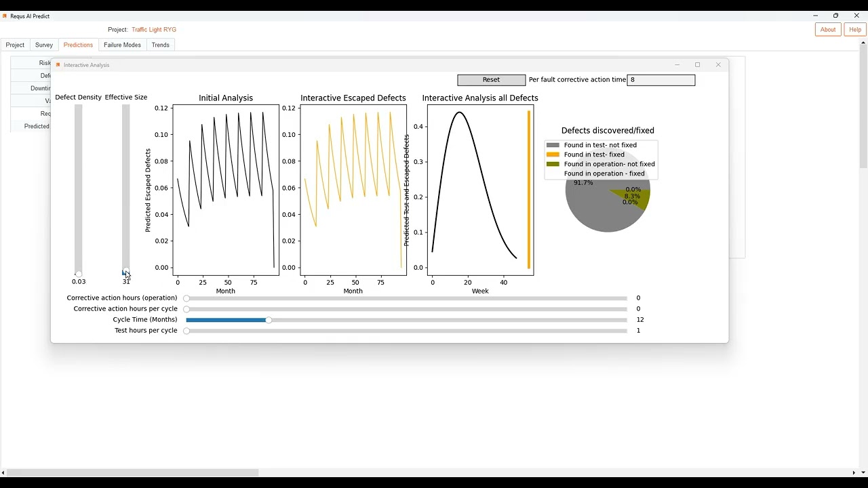Click the scroll right arrow at bottom
The image size is (868, 488).
click(854, 472)
